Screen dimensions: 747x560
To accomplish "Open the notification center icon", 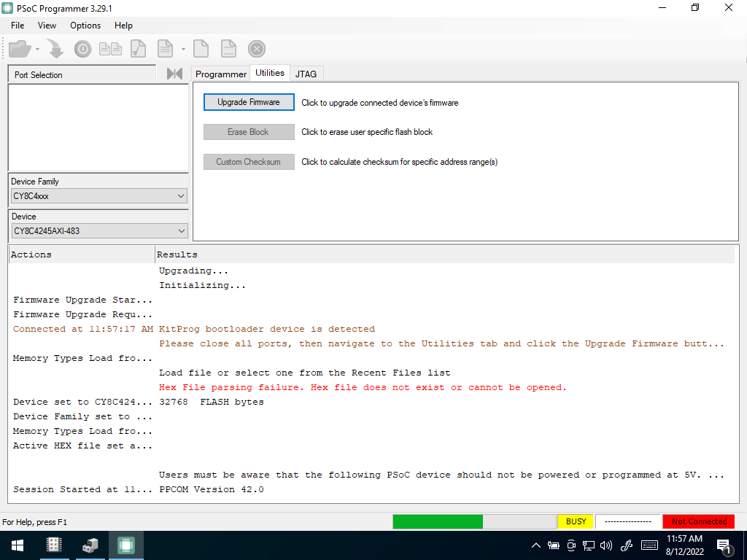I will pyautogui.click(x=724, y=546).
